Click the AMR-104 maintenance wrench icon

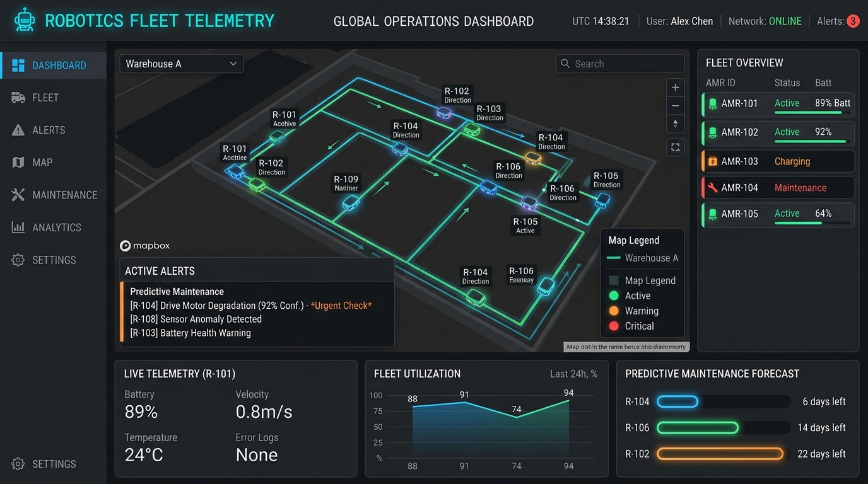click(713, 188)
